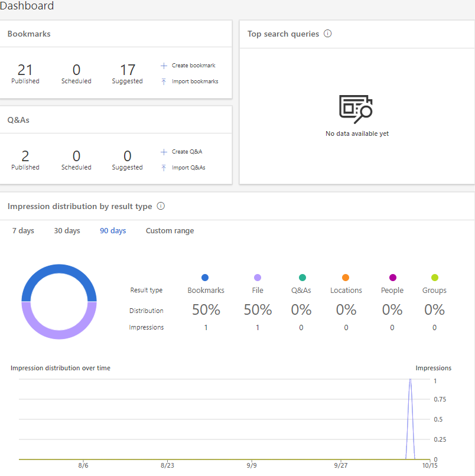Open the 0 Suggested Q&As count
This screenshot has height=476, width=475.
127,160
